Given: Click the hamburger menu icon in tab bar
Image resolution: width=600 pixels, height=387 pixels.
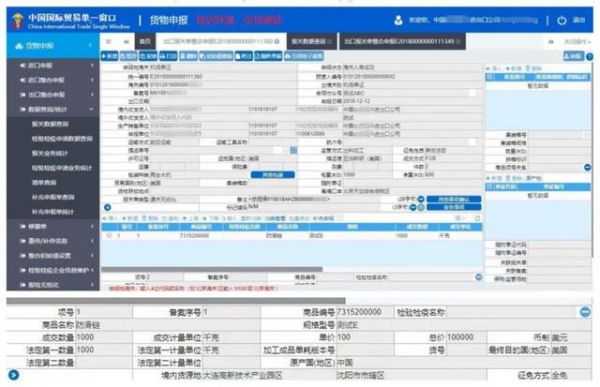Looking at the screenshot, I should pos(109,41).
